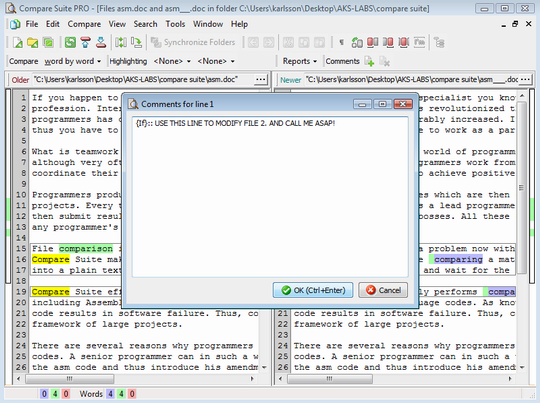Screen dimensions: 540x403
Task: Minimize the Comments for line 1 dialog
Action: (362, 104)
